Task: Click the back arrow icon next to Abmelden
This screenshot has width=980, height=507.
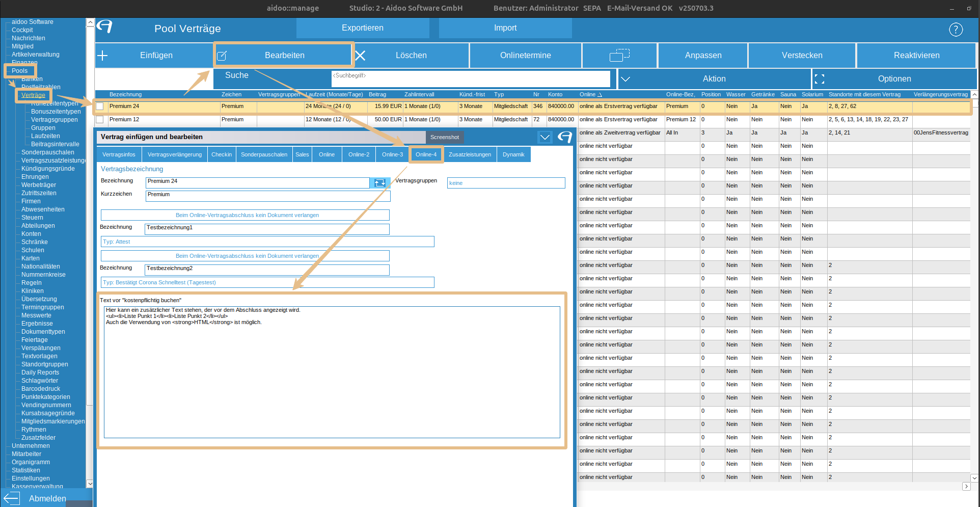Action: [x=11, y=499]
